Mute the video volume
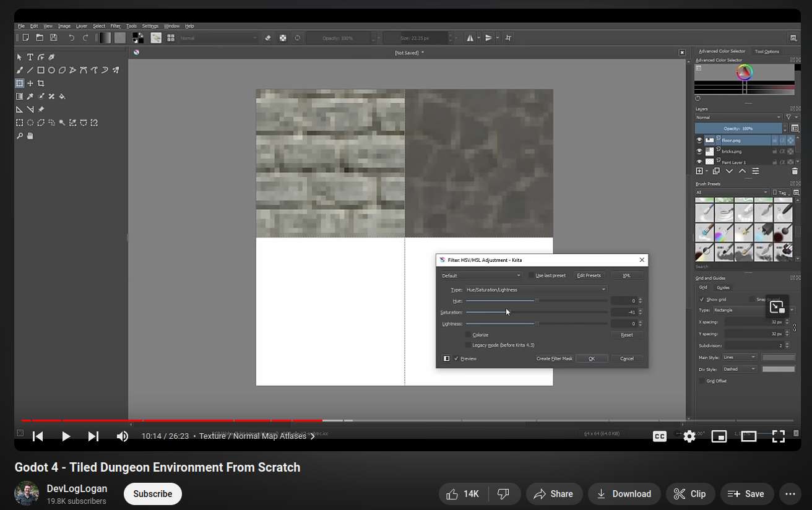This screenshot has width=812, height=510. 123,436
